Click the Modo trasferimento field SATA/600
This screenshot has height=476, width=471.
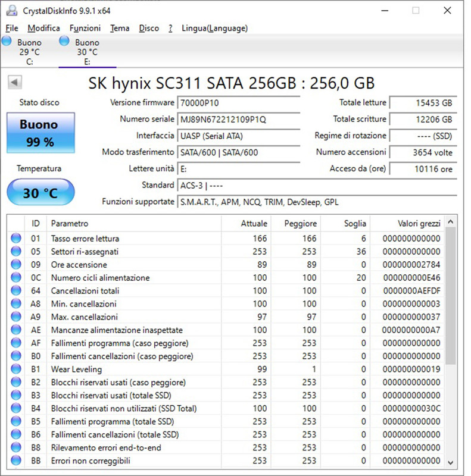tap(239, 152)
